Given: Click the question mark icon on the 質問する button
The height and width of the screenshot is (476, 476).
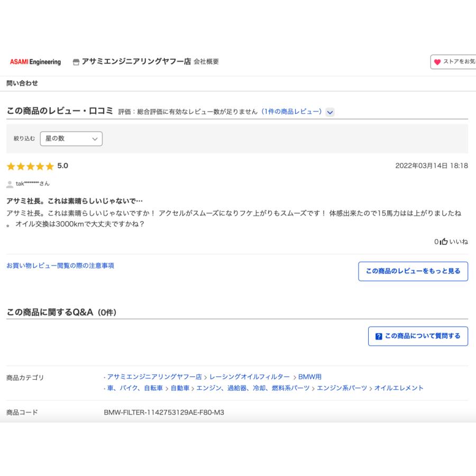Looking at the screenshot, I should [379, 336].
